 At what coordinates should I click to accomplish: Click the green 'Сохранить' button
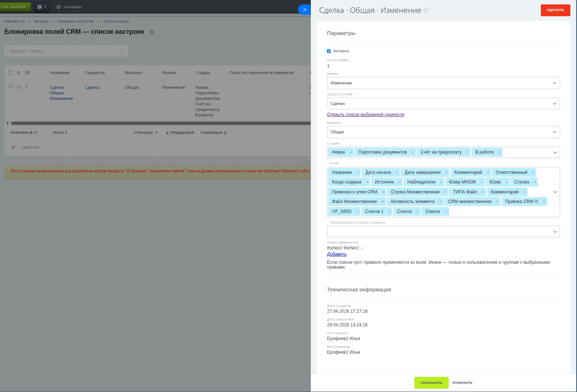click(x=431, y=383)
